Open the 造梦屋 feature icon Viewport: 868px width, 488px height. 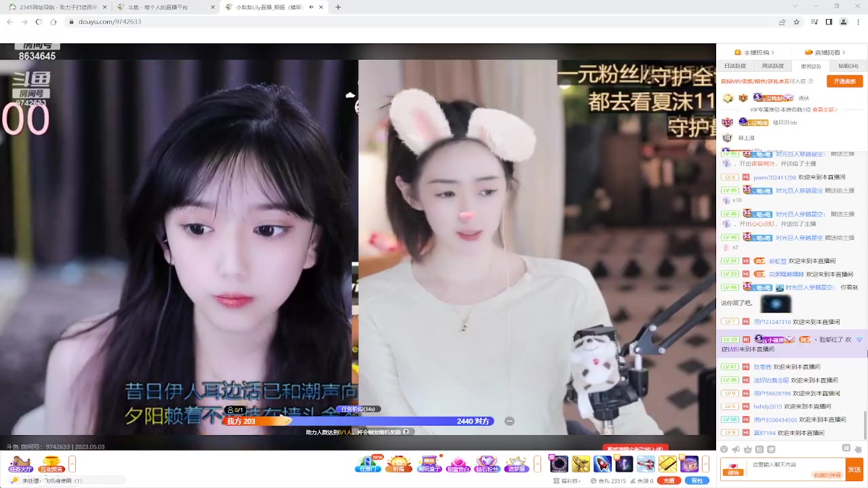coord(516,464)
